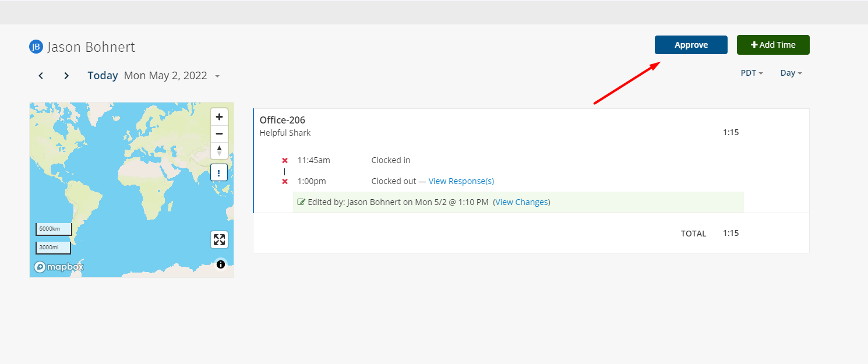The width and height of the screenshot is (868, 364).
Task: Approve the timesheet
Action: (x=691, y=45)
